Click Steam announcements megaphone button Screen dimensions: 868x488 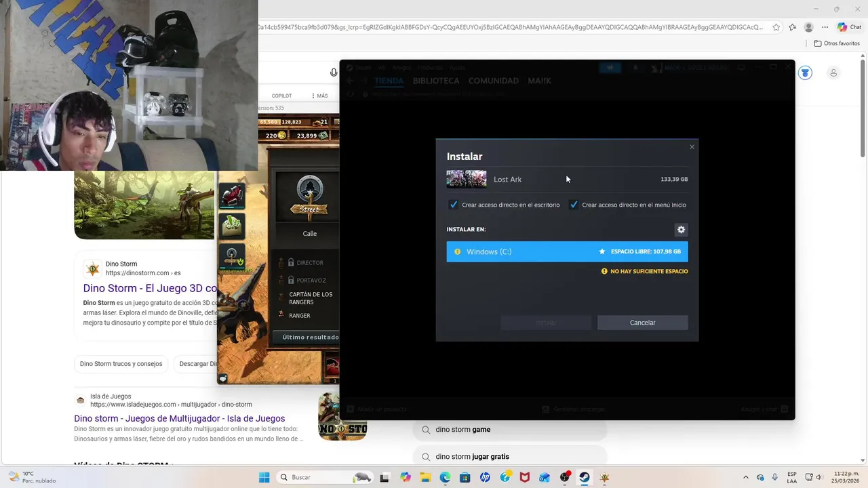(x=610, y=68)
